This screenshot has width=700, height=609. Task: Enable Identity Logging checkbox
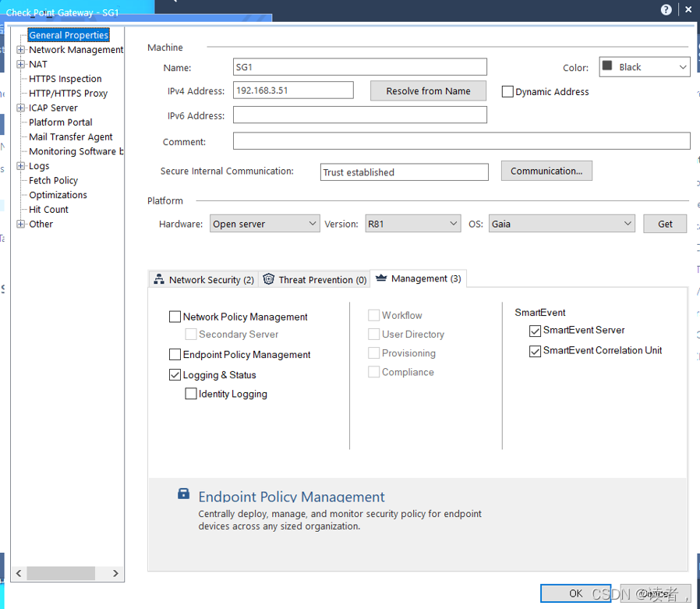191,393
